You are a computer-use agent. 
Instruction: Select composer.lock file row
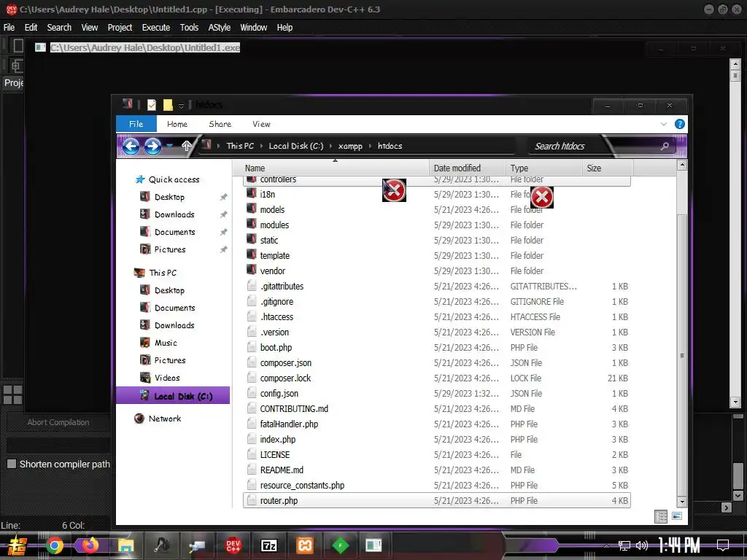pyautogui.click(x=437, y=378)
